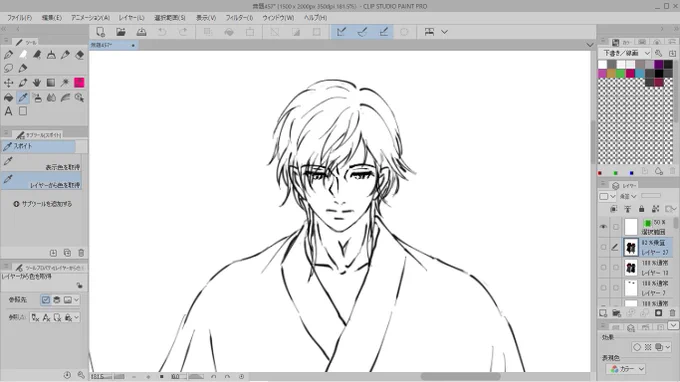The image size is (680, 382).
Task: Open reference source dropdown arrow in tool property
Action: 76,300
